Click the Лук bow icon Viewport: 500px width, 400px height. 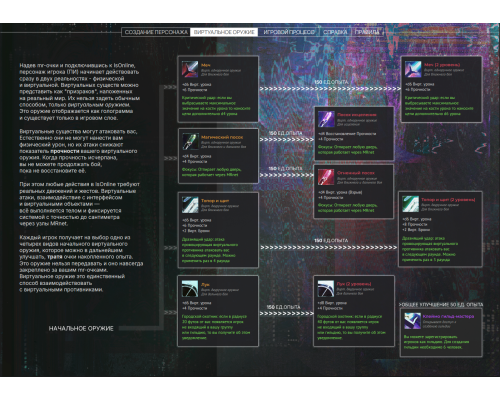190,288
